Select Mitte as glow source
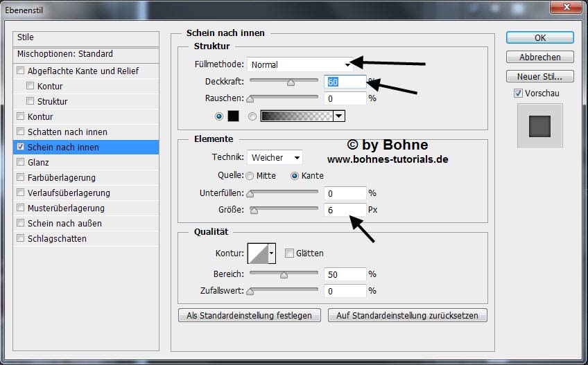 tap(250, 176)
